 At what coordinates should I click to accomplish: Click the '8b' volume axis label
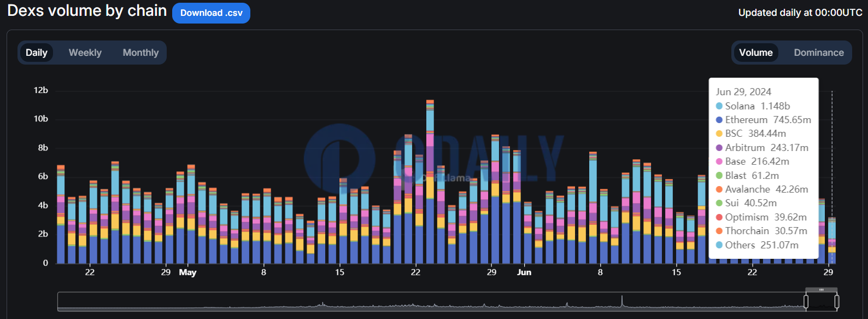coord(43,148)
